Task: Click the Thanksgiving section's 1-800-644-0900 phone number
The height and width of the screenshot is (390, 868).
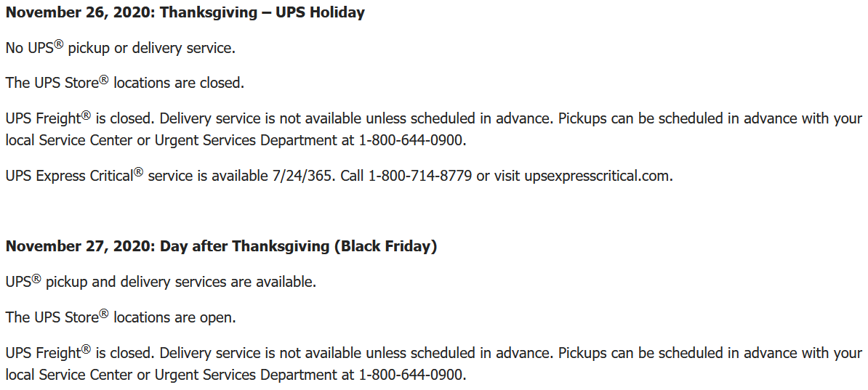Action: (x=411, y=140)
